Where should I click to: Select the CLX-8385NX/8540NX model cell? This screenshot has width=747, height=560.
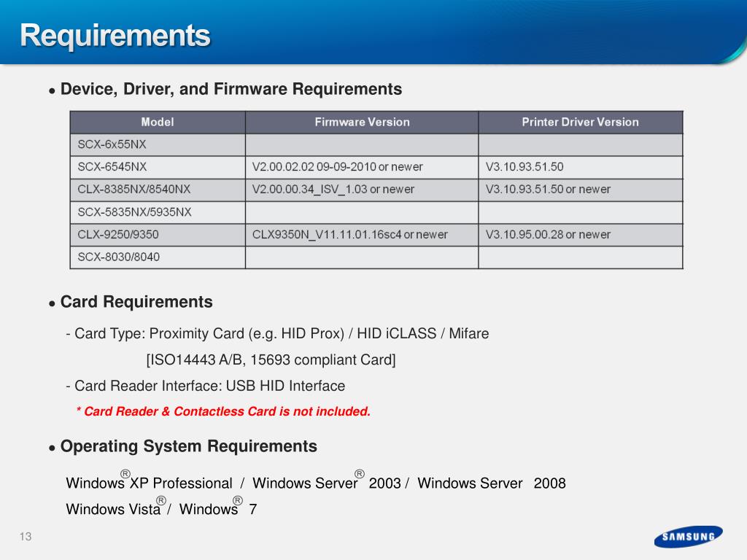click(158, 190)
